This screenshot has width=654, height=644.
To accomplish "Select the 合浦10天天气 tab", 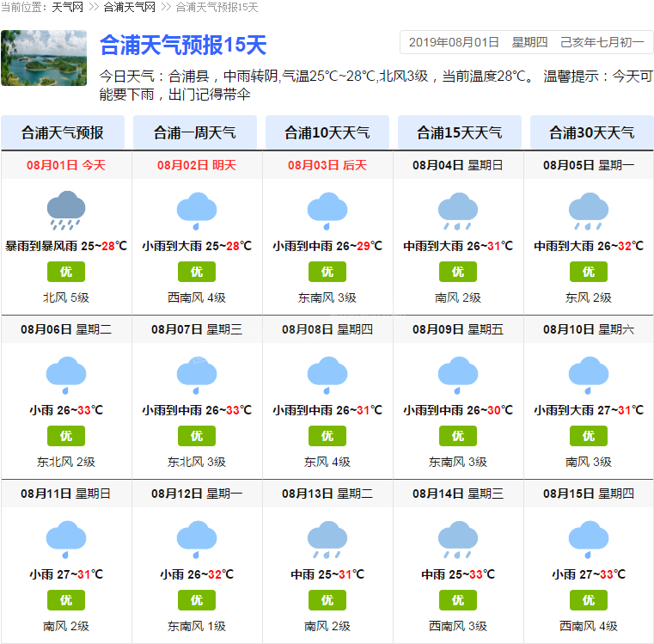I will tap(327, 132).
